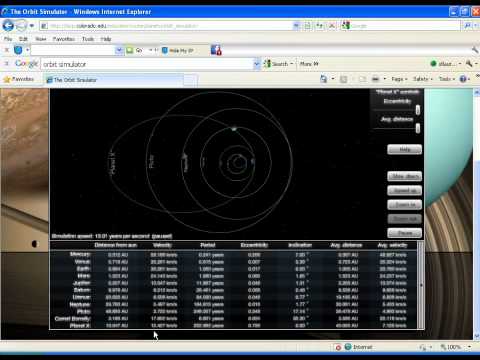The image size is (480, 360).
Task: Refresh the page with the refresh icon
Action: pos(320,26)
